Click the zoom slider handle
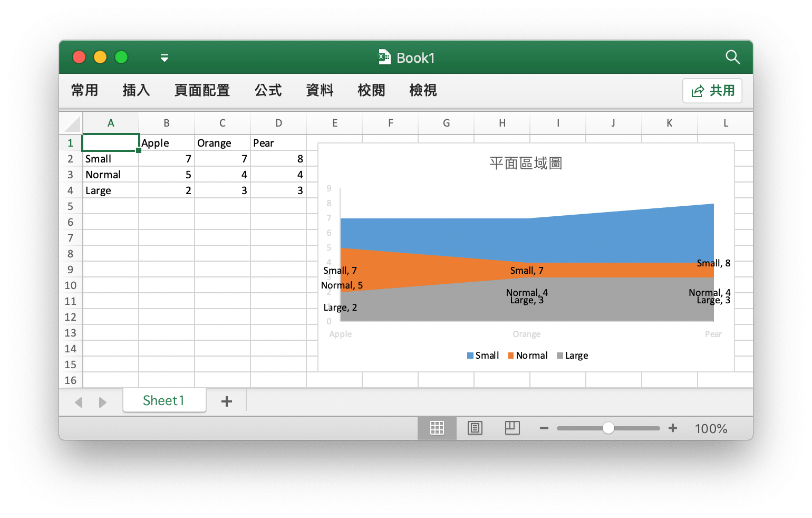This screenshot has height=518, width=812. tap(608, 428)
